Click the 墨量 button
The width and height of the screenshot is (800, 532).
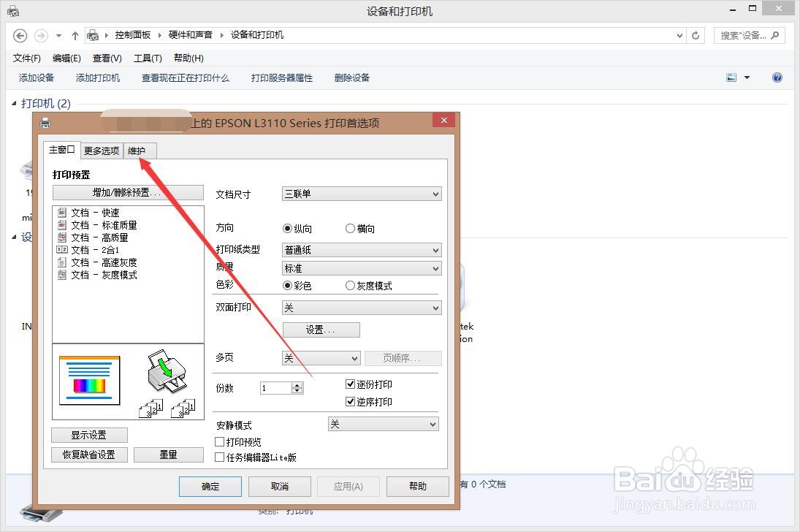[x=168, y=455]
